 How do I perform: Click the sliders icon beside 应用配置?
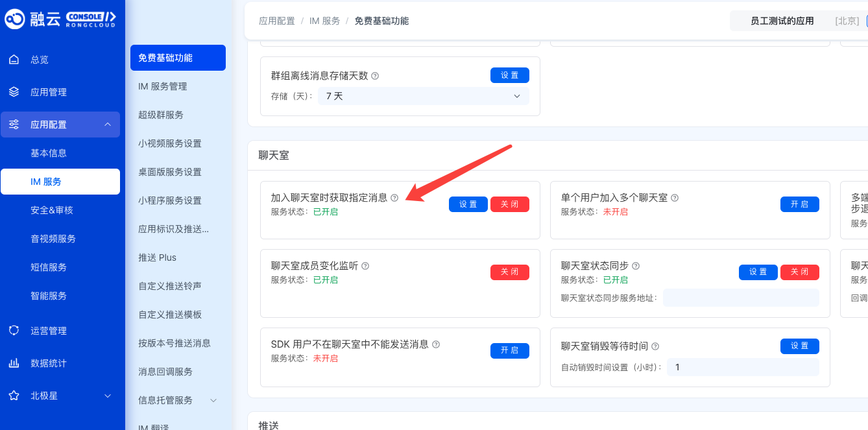coord(14,125)
